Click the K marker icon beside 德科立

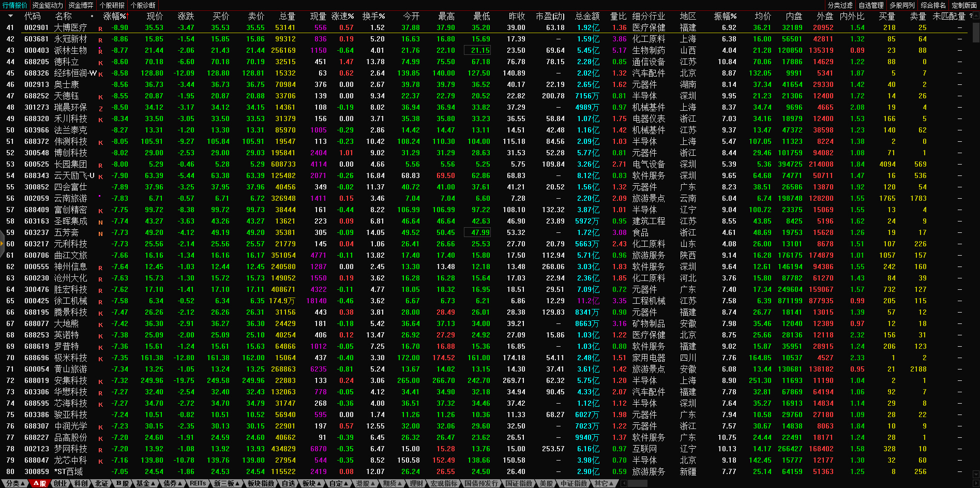point(100,63)
